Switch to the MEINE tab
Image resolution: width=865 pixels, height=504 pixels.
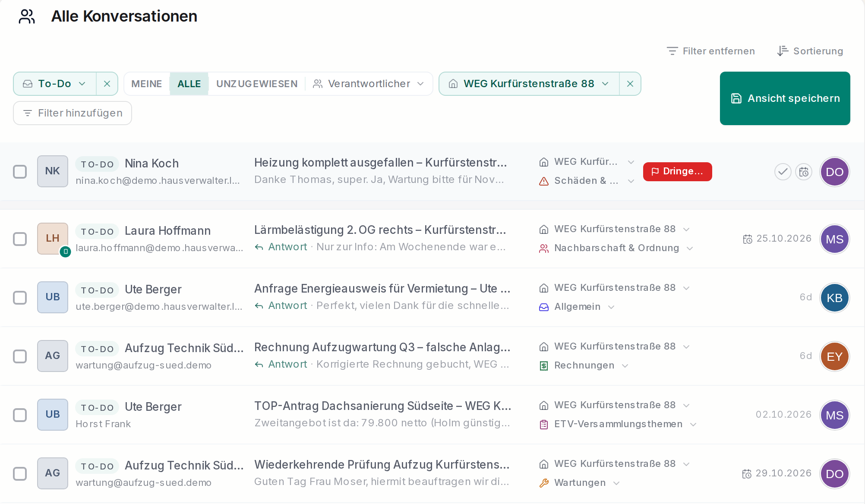click(147, 84)
